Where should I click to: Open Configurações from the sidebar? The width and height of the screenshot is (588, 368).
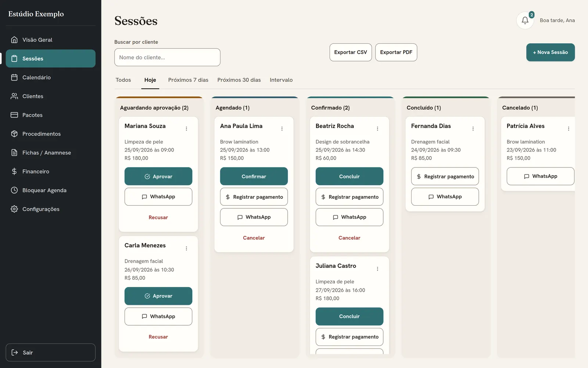coord(51,209)
